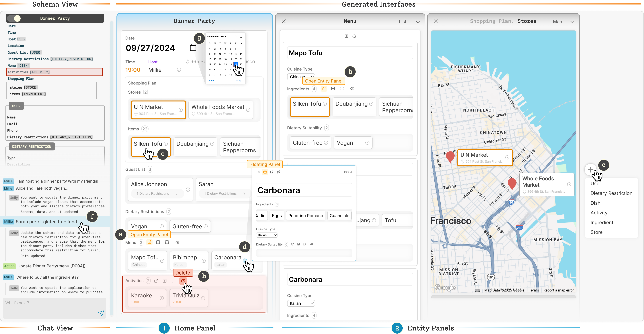The height and width of the screenshot is (334, 644).
Task: Click select-items dashed square in Activities row
Action: pos(174,281)
